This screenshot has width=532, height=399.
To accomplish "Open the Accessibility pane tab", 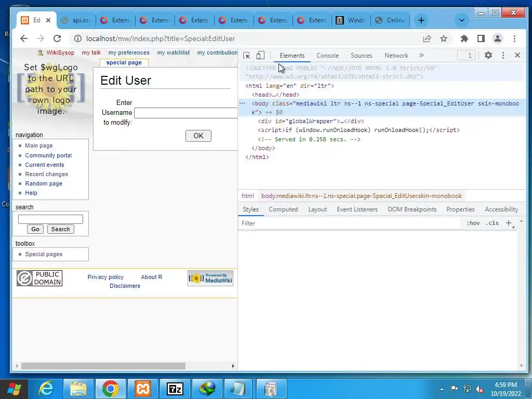I will 501,209.
